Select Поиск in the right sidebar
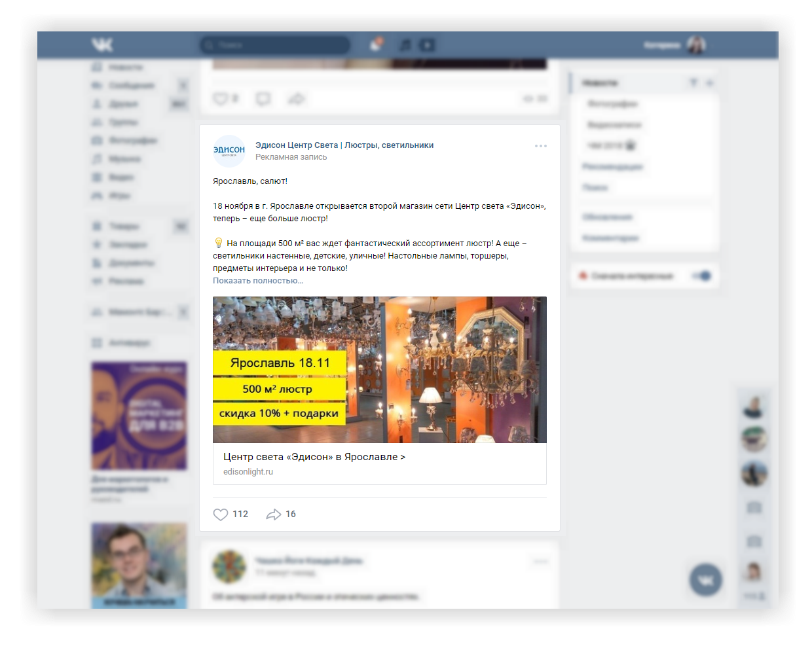Viewport: 812px width, 648px height. 595,188
